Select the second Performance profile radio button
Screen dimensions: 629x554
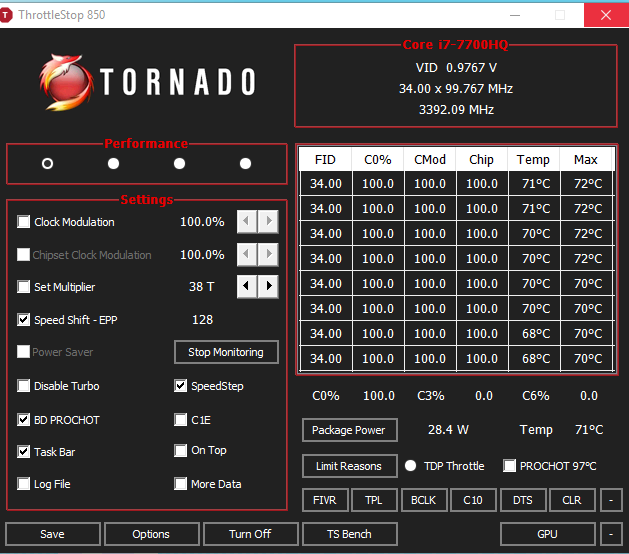[114, 164]
